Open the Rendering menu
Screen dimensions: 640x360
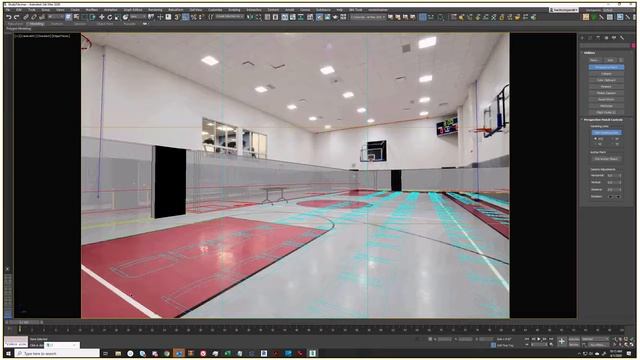(x=155, y=10)
